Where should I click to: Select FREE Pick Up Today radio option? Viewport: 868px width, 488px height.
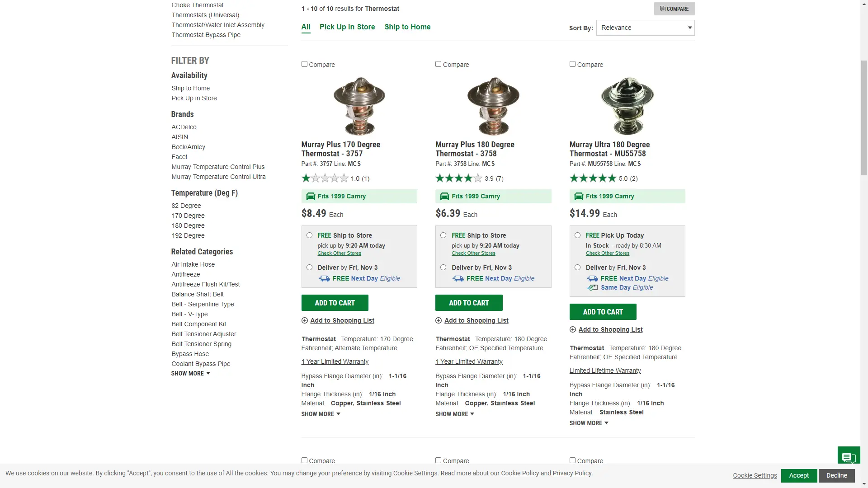577,235
